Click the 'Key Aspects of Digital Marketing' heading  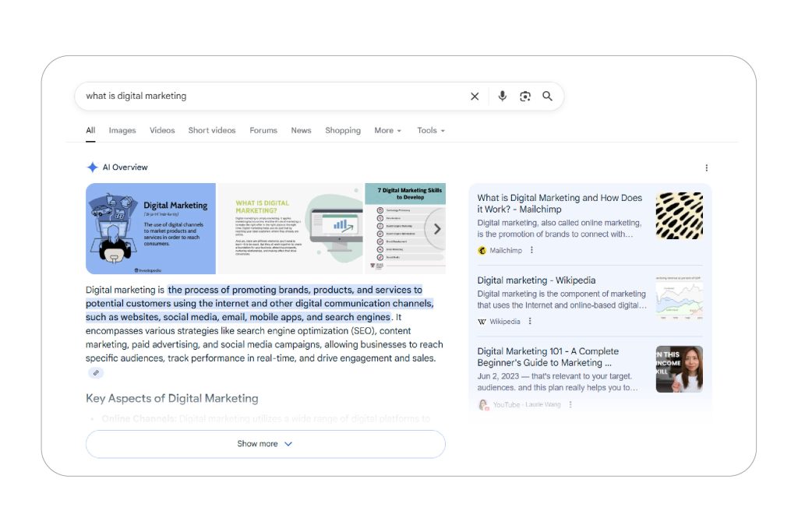click(172, 398)
